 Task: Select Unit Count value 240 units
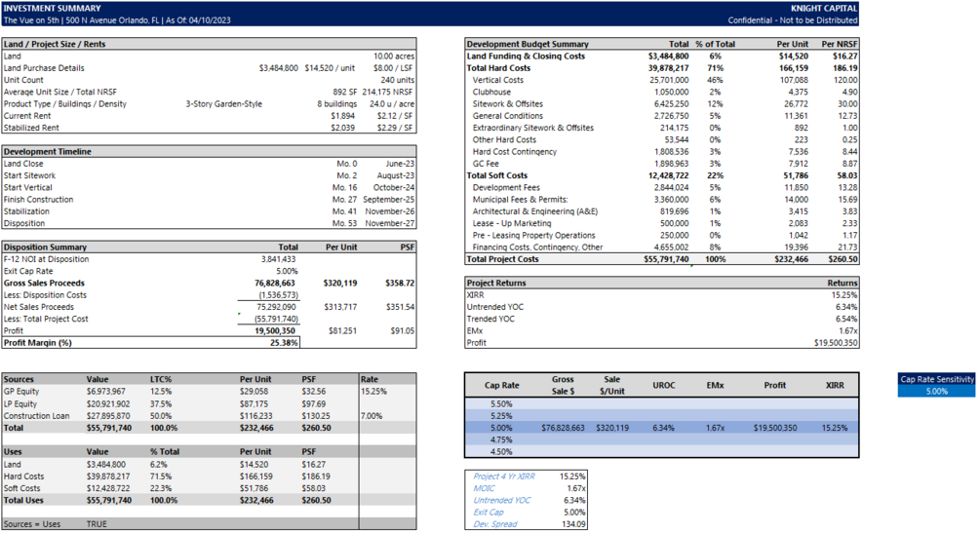(397, 80)
